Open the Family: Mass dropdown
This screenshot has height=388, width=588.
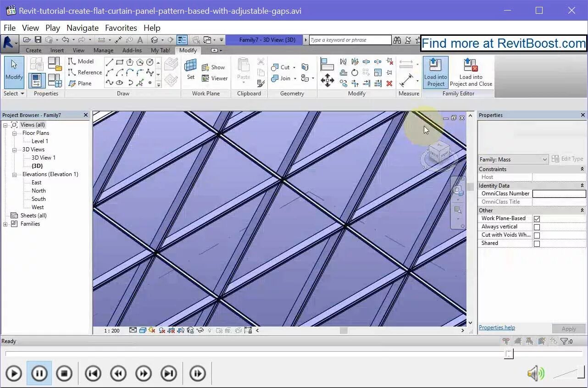513,159
